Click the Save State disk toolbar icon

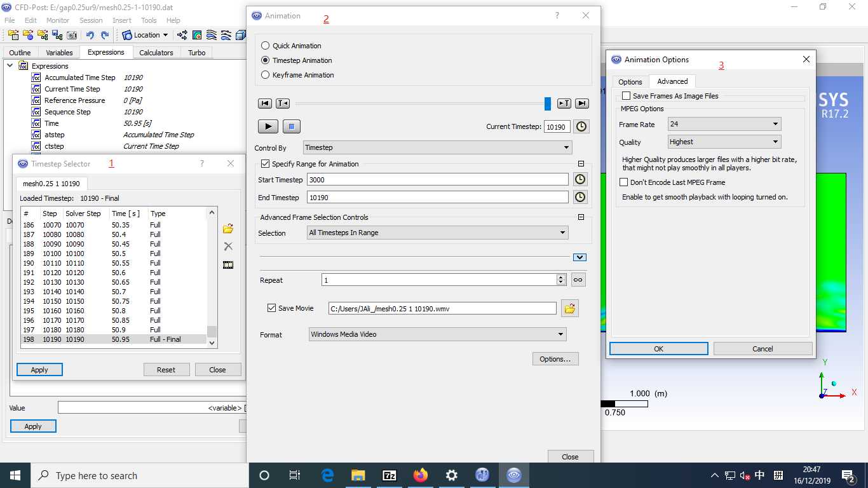point(57,35)
